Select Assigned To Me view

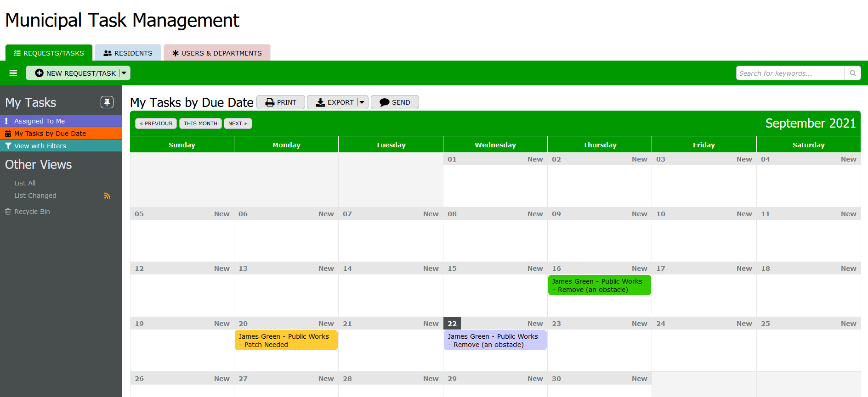pos(40,121)
